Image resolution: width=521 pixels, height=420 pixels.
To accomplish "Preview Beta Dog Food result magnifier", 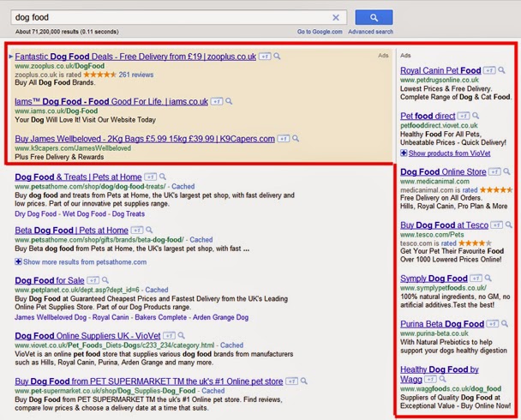I will (x=149, y=230).
